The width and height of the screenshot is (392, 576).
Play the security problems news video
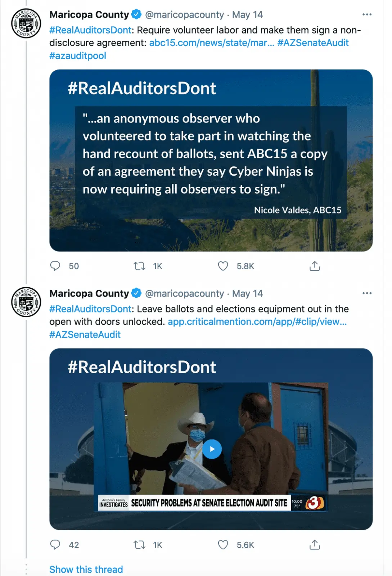coord(212,449)
